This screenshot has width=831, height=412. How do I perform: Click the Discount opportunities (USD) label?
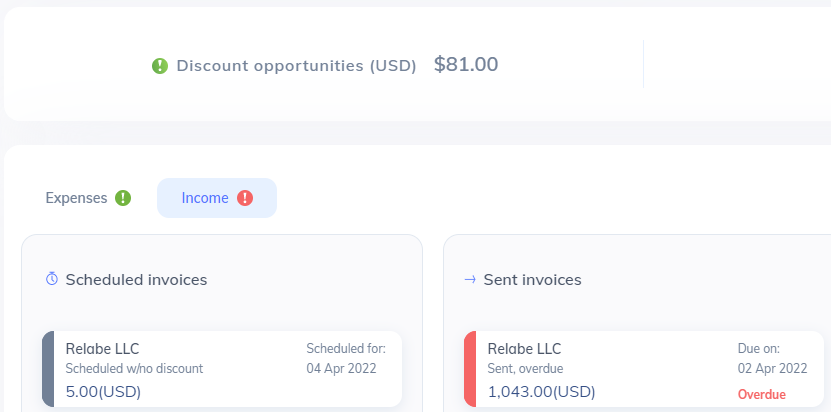click(296, 66)
